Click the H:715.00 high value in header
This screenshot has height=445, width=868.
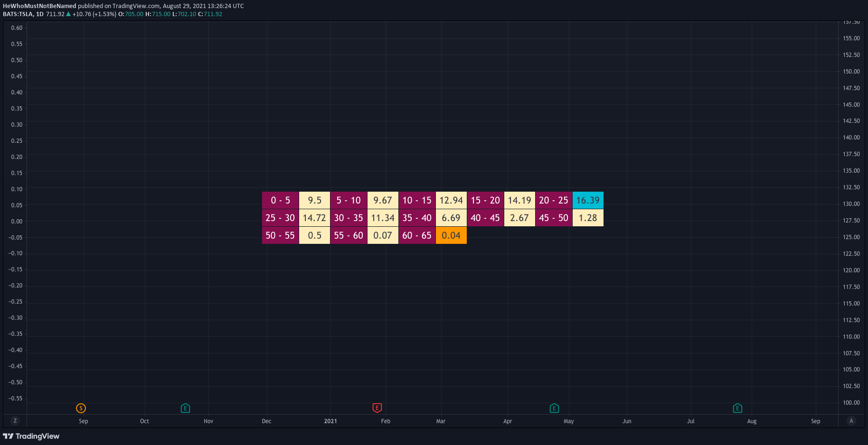(x=158, y=14)
